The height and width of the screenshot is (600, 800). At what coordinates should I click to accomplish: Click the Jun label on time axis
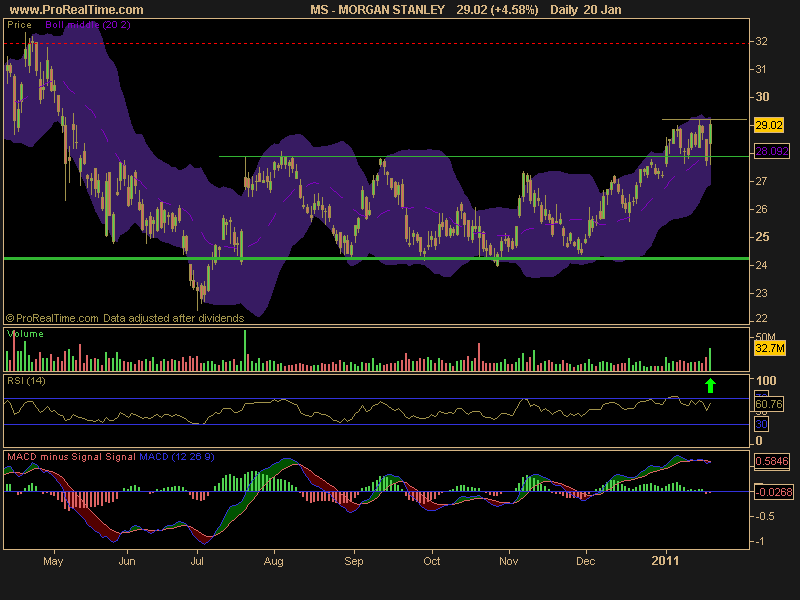click(127, 561)
